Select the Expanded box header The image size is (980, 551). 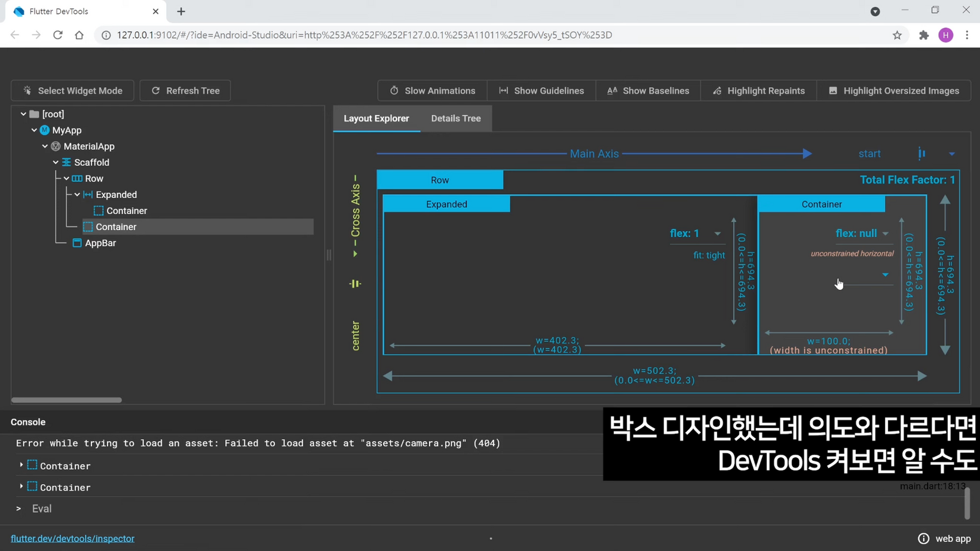click(447, 204)
